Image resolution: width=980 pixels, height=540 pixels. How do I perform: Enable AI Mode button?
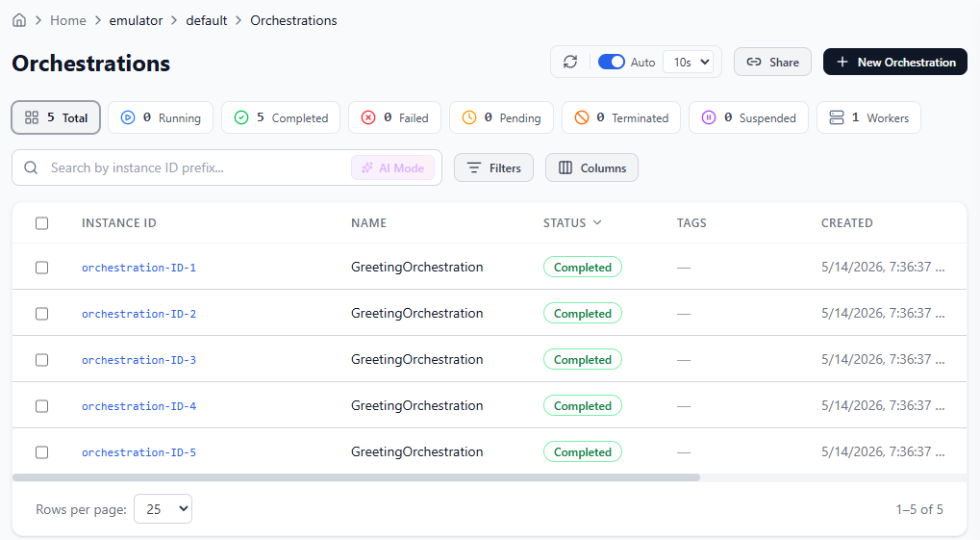tap(393, 167)
